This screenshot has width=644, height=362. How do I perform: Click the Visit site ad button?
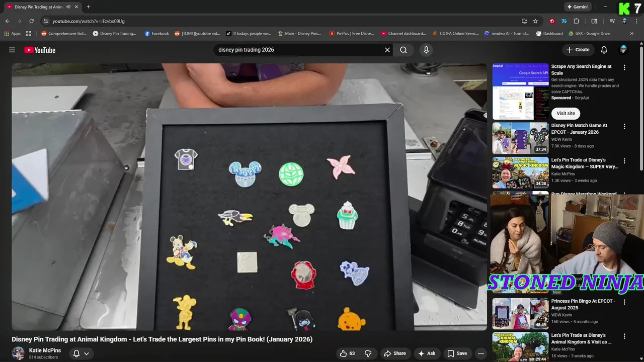pos(566,113)
